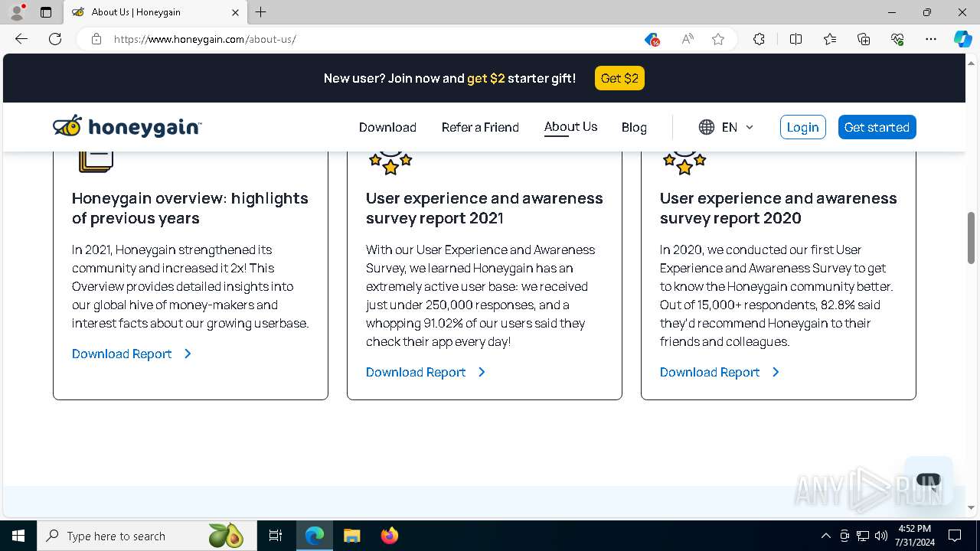
Task: Click the Login button
Action: tap(802, 127)
